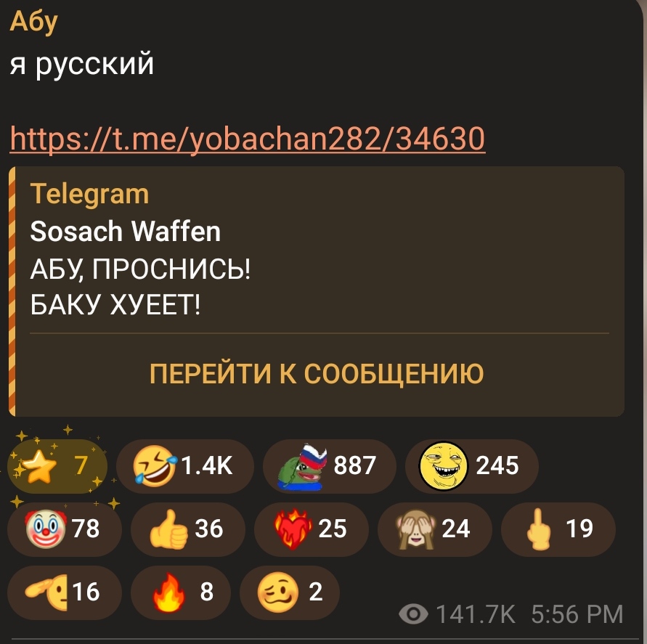Choose the see-no-evil monkey reaction 24

[435, 529]
